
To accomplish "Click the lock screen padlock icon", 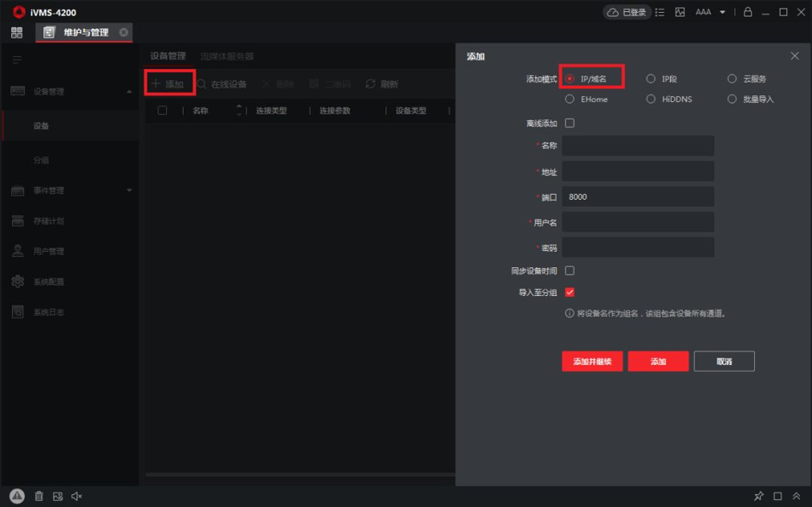I will pyautogui.click(x=747, y=12).
